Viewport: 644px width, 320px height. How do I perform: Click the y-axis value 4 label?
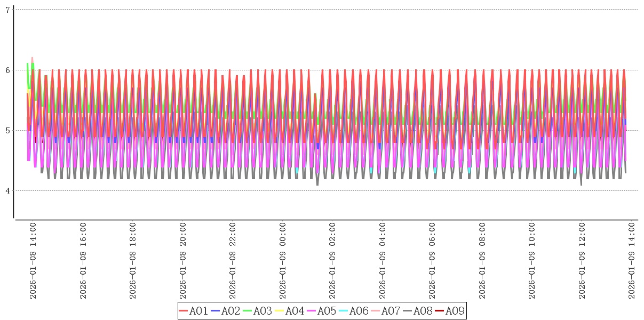(7, 191)
